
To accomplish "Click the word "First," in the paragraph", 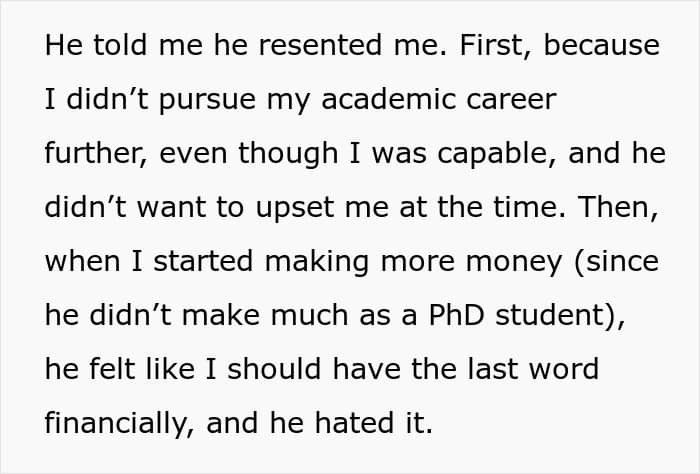I will click(x=496, y=46).
